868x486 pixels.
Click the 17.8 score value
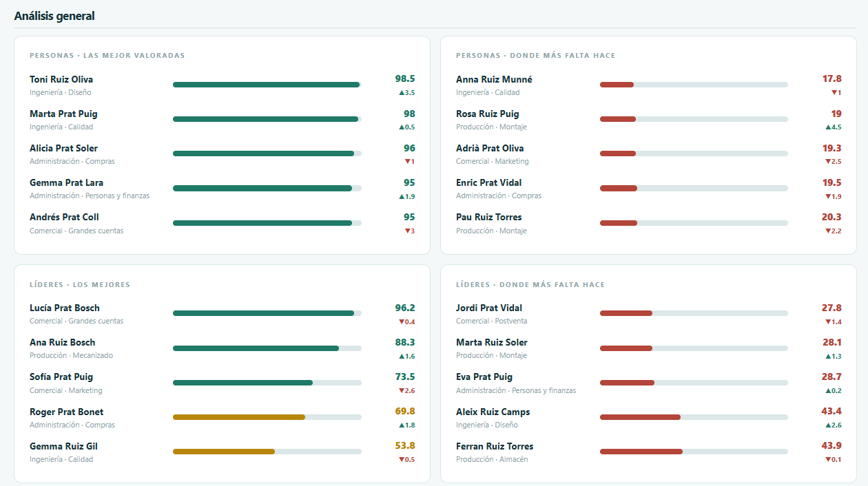click(831, 79)
